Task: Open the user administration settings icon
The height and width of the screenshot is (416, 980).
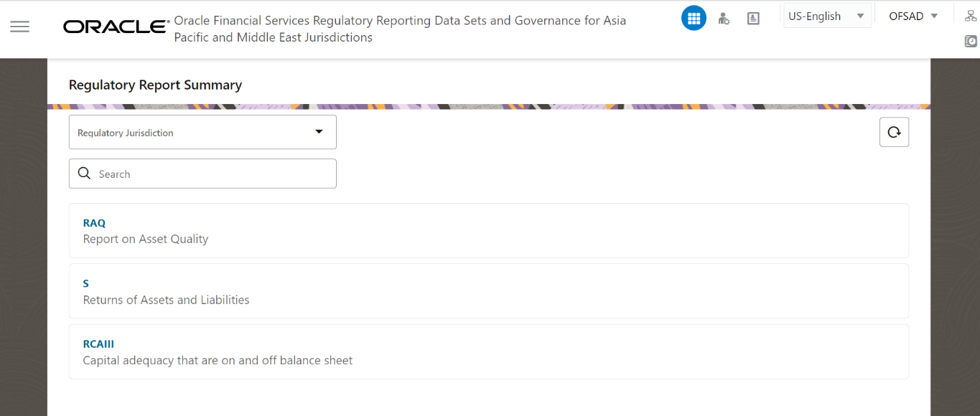Action: 724,19
